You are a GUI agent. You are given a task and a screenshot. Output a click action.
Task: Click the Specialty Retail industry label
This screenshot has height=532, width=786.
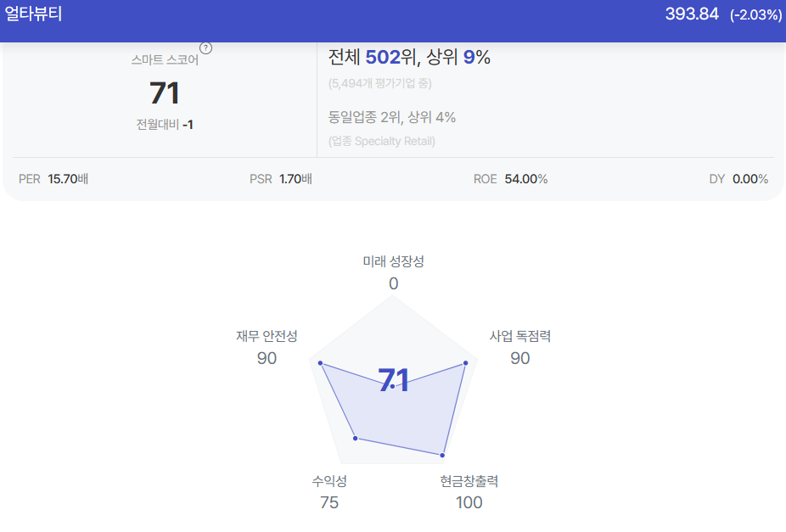[x=381, y=141]
